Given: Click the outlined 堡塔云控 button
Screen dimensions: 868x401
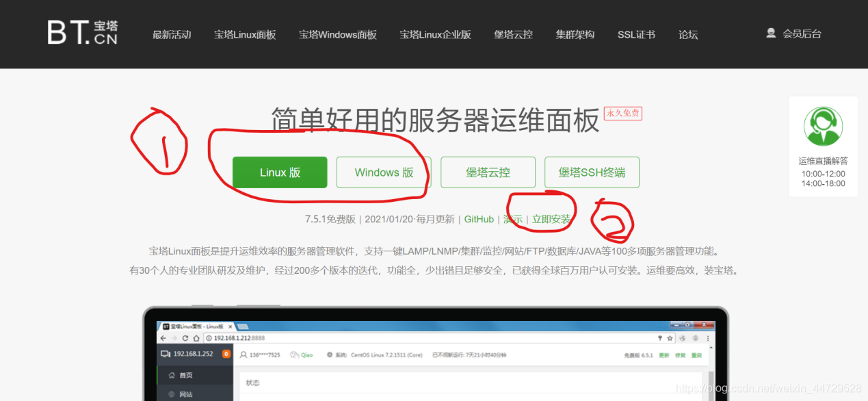Looking at the screenshot, I should coord(488,172).
